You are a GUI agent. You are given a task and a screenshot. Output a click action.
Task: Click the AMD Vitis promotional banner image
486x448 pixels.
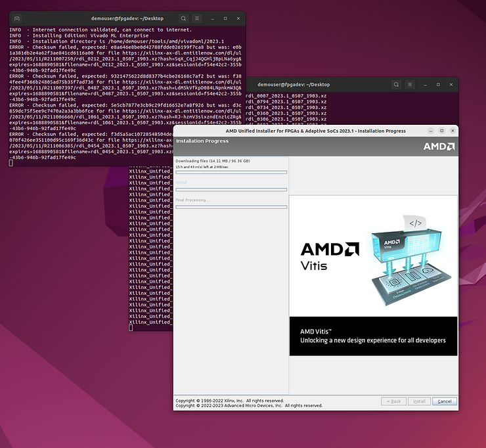(373, 275)
